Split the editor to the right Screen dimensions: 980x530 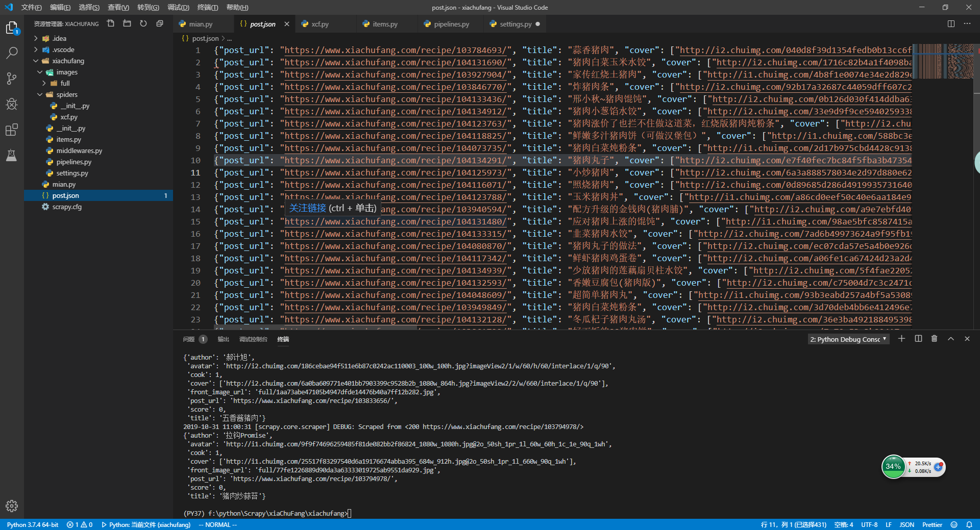pos(951,23)
